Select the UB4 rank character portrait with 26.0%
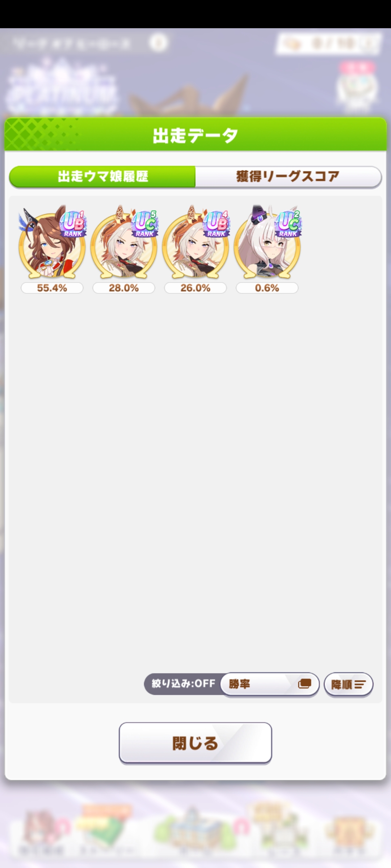The width and height of the screenshot is (391, 868). (x=195, y=242)
